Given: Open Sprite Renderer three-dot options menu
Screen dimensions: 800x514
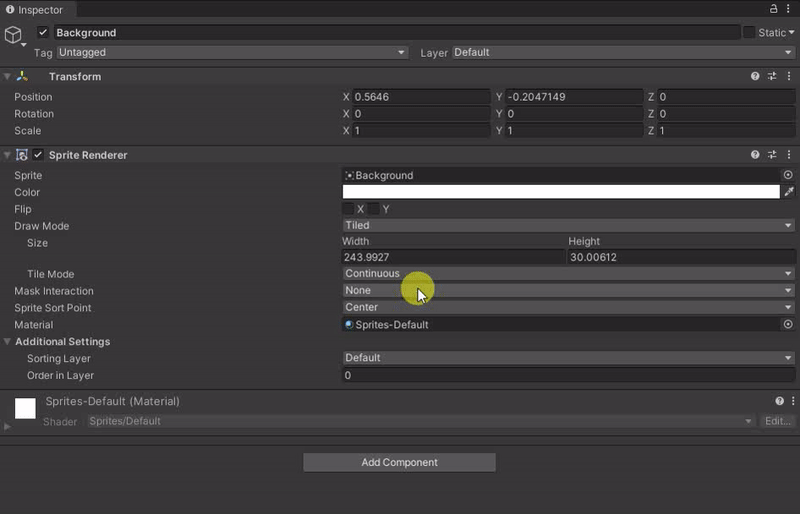Looking at the screenshot, I should (789, 155).
